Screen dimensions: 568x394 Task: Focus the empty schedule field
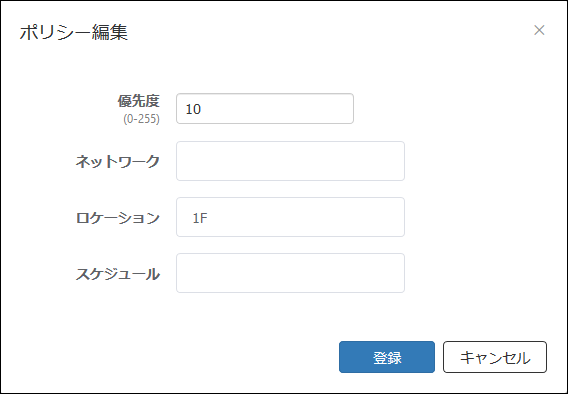[290, 273]
